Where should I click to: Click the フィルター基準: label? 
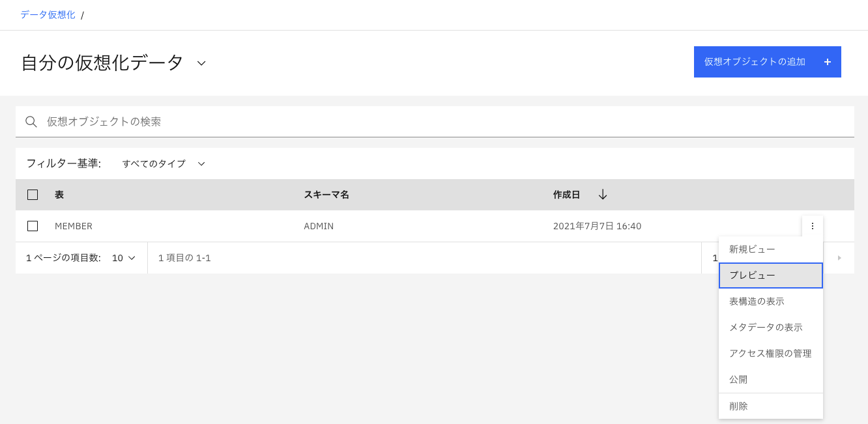[x=64, y=163]
